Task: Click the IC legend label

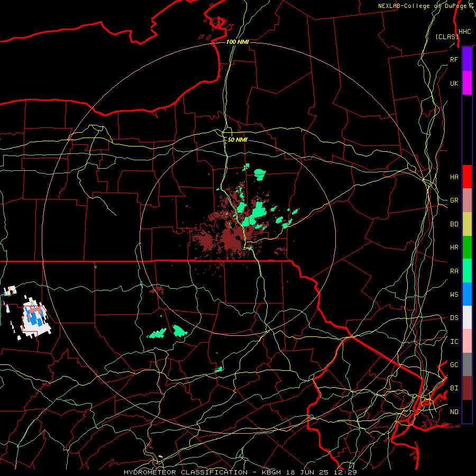Action: pos(454,342)
